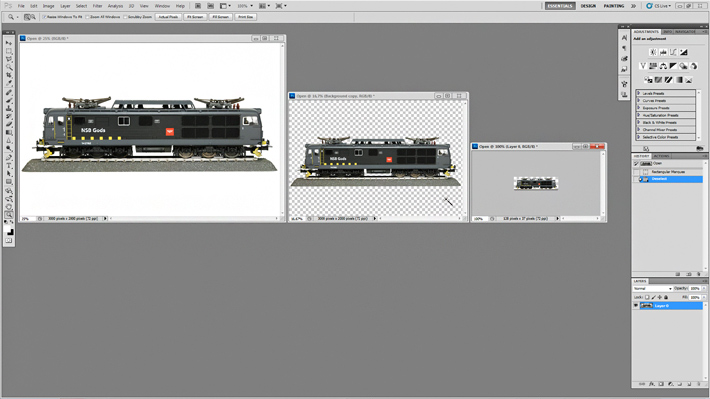Toggle Resize Windows To Fit checkbox
Viewport: 710px width, 399px height.
pyautogui.click(x=44, y=17)
